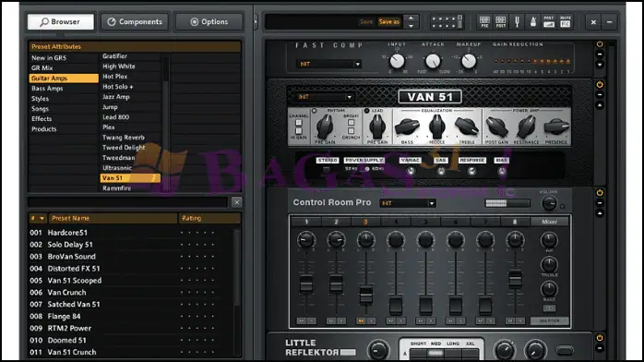The width and height of the screenshot is (644, 362).
Task: Toggle power icon of Fast Comp module
Action: click(x=600, y=44)
